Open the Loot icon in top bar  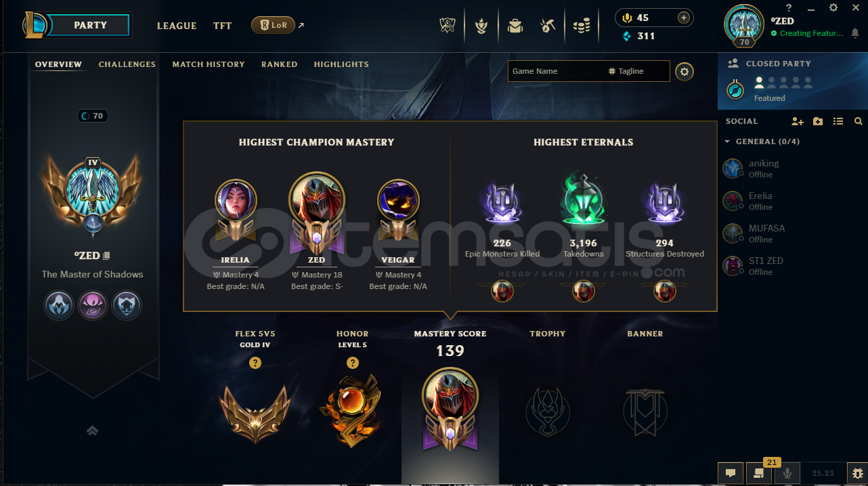tap(548, 26)
